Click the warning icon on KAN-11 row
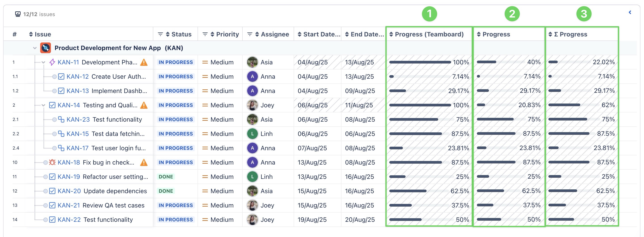Screen dimensions: 644x237 (x=144, y=62)
